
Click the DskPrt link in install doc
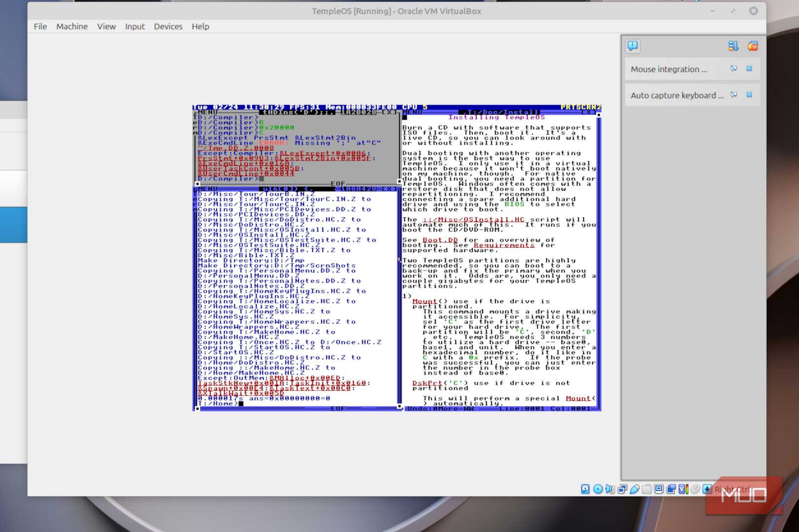tap(427, 383)
